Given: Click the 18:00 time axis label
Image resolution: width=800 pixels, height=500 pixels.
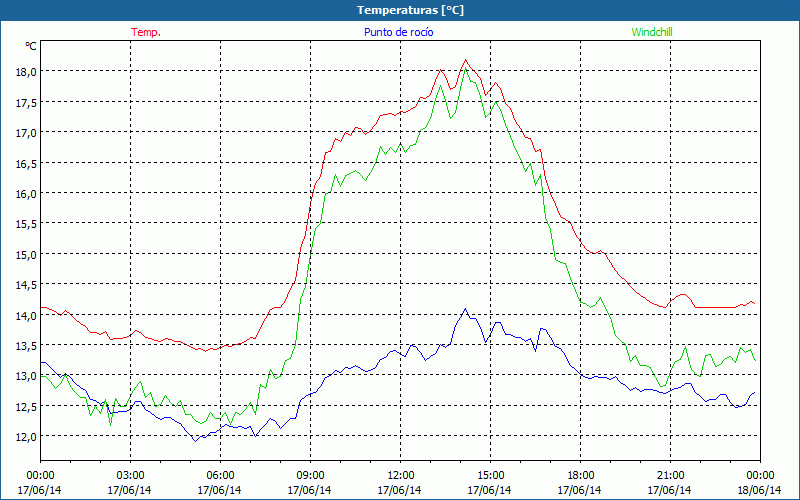Looking at the screenshot, I should pos(581,475).
